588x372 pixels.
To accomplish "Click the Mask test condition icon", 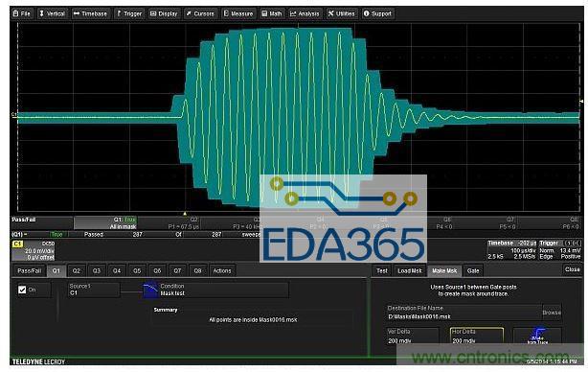I will click(x=150, y=290).
